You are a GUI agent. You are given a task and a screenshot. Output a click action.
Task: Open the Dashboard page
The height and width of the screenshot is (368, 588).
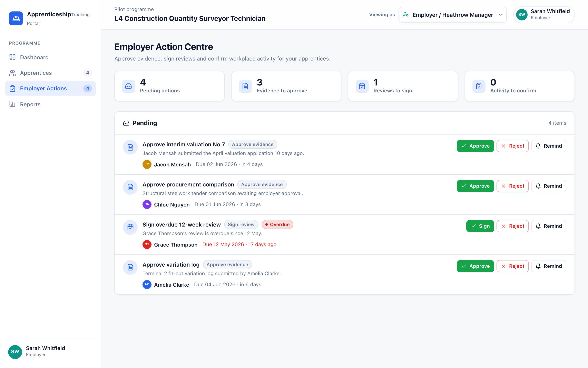[50, 57]
